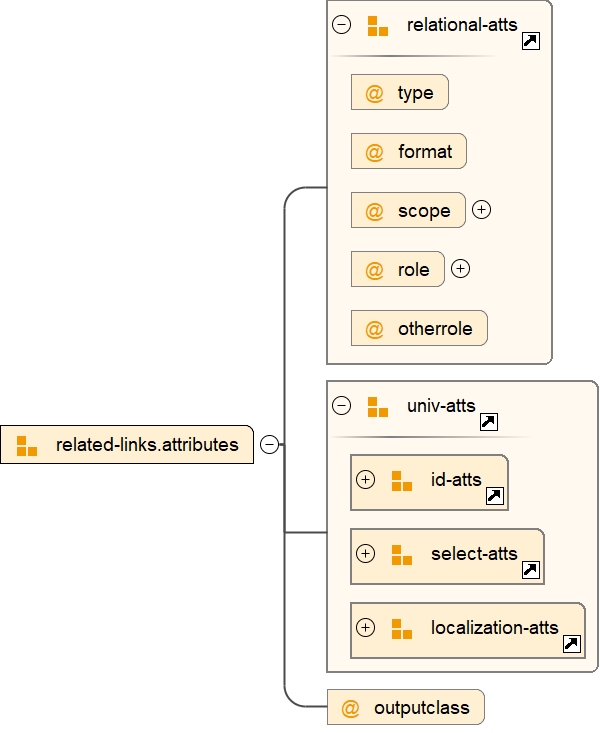Collapse the relational-atts group
This screenshot has height=733, width=600.
tap(341, 24)
